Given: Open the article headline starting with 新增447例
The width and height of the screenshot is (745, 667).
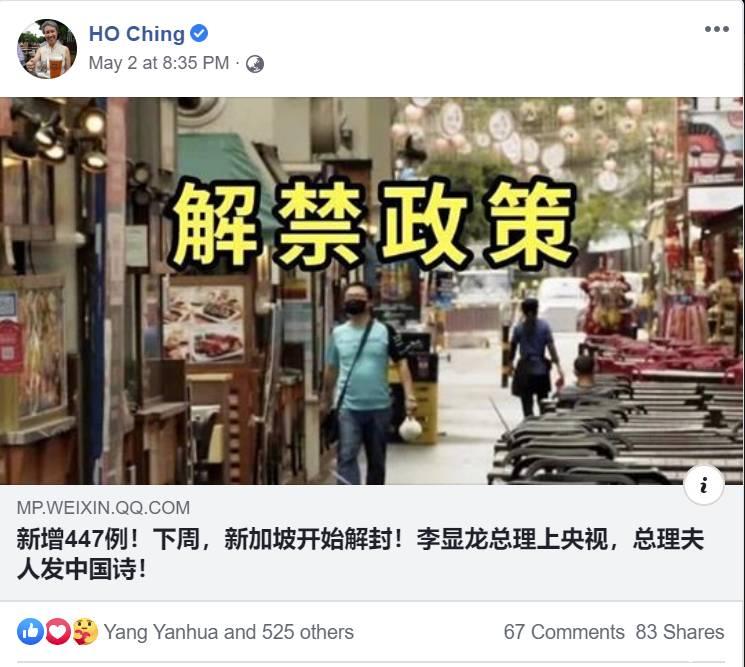Looking at the screenshot, I should click(x=360, y=554).
